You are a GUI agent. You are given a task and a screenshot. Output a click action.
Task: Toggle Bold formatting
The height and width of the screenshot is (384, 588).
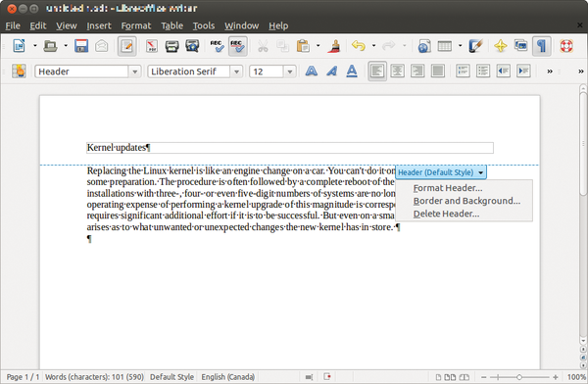coord(312,71)
